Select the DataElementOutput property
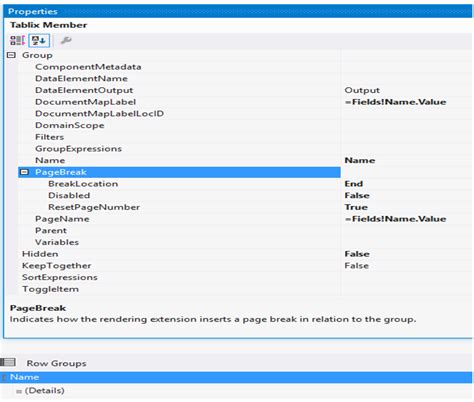 84,90
